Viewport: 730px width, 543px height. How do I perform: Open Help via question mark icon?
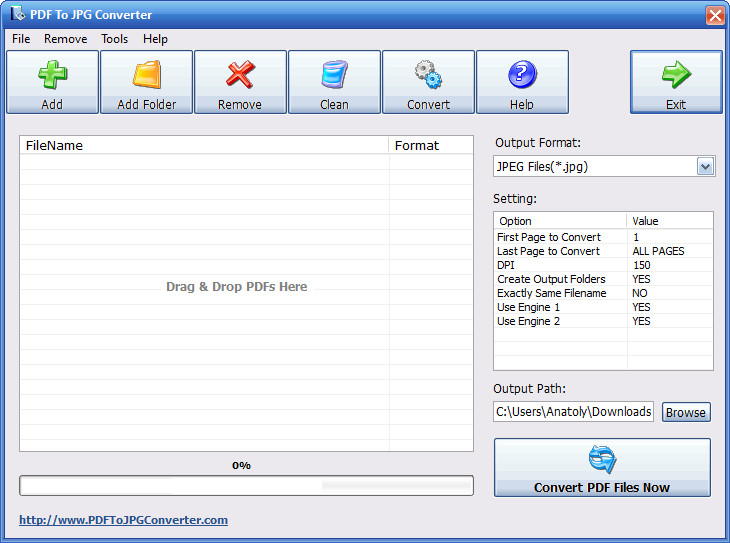coord(522,75)
